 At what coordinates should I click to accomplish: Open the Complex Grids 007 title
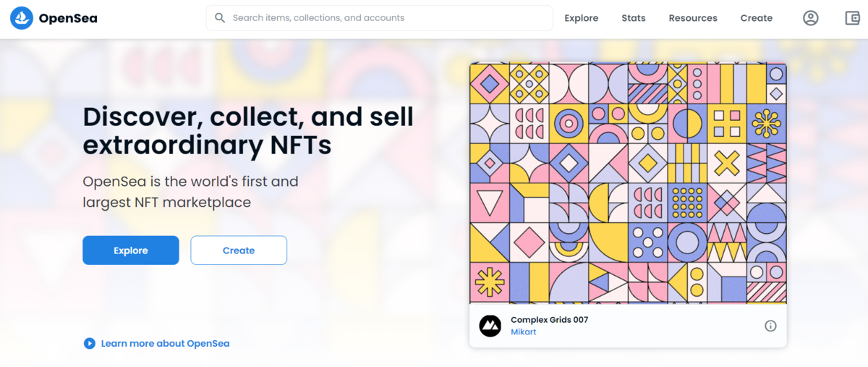(x=549, y=319)
